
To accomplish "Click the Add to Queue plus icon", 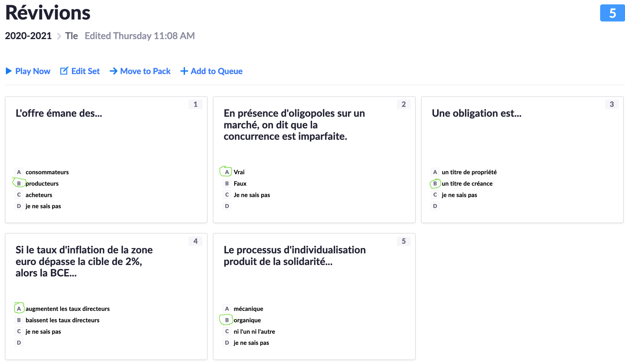I will pyautogui.click(x=184, y=71).
